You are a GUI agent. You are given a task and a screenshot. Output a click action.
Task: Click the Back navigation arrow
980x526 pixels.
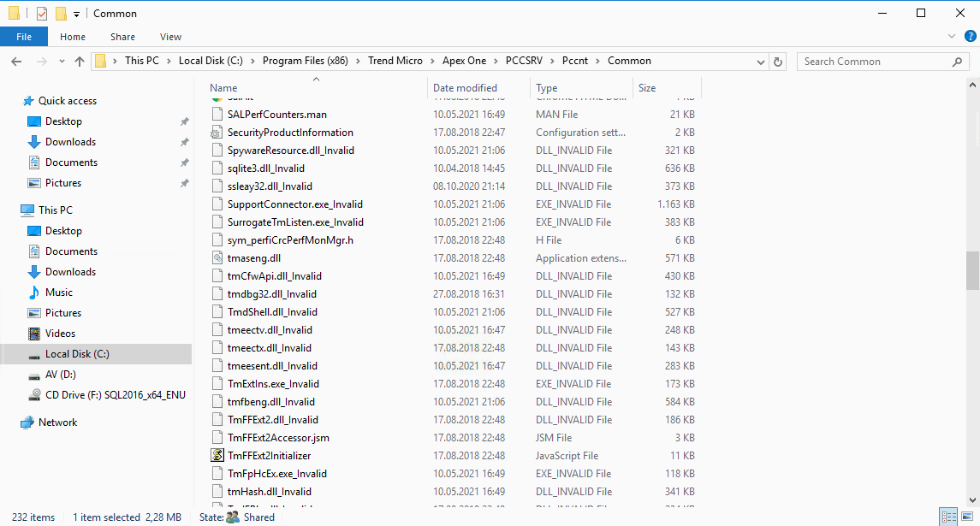point(16,62)
